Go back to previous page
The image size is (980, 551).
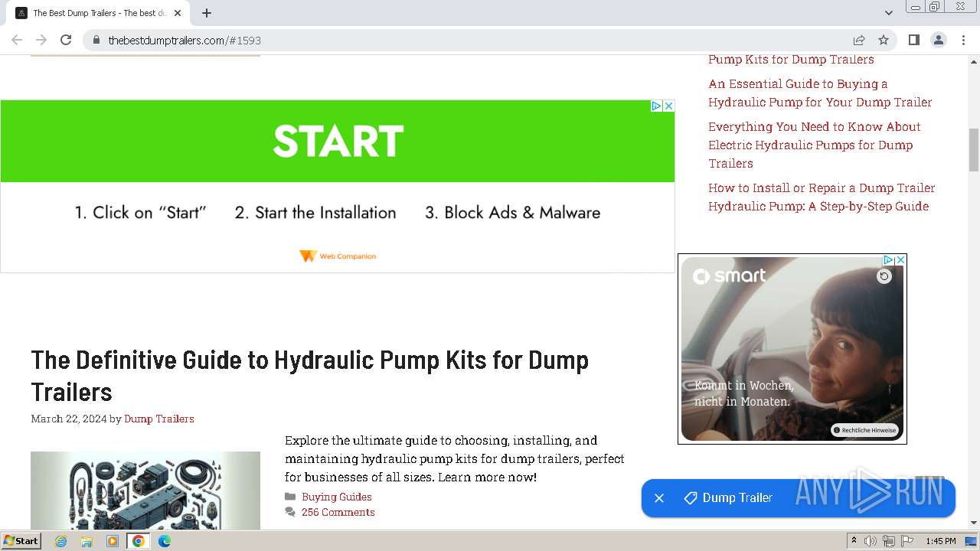point(17,40)
